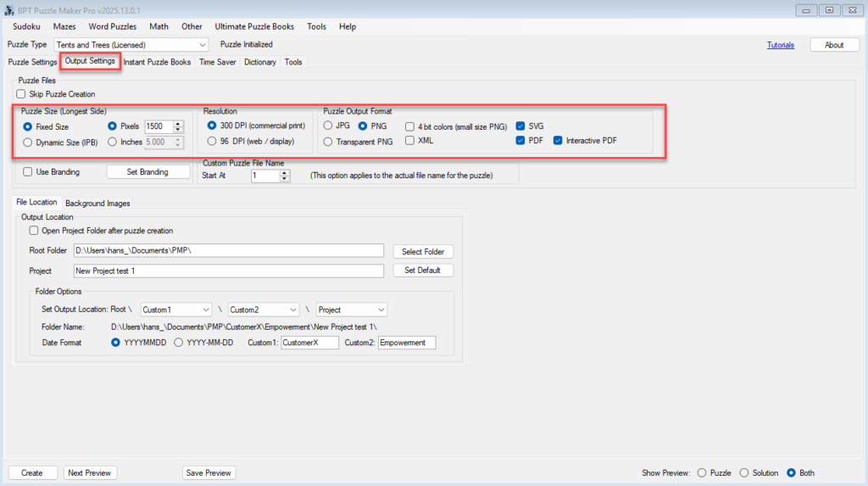
Task: Expand the Custom1 folder dropdown
Action: (x=205, y=310)
